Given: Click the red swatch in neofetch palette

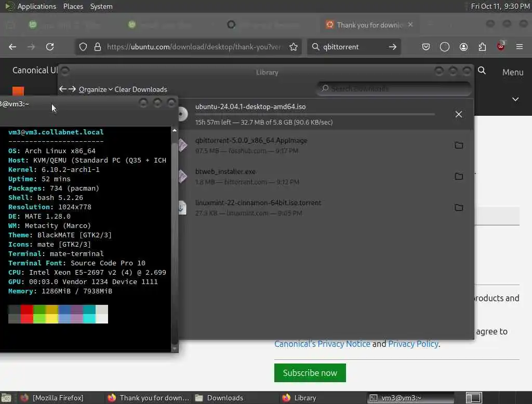Looking at the screenshot, I should point(27,314).
